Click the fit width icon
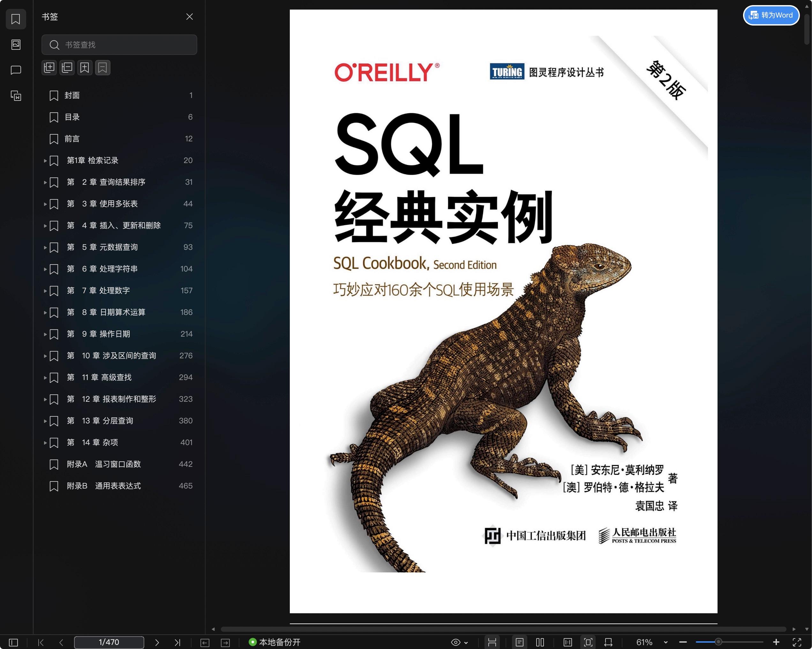The width and height of the screenshot is (812, 649). [x=608, y=642]
